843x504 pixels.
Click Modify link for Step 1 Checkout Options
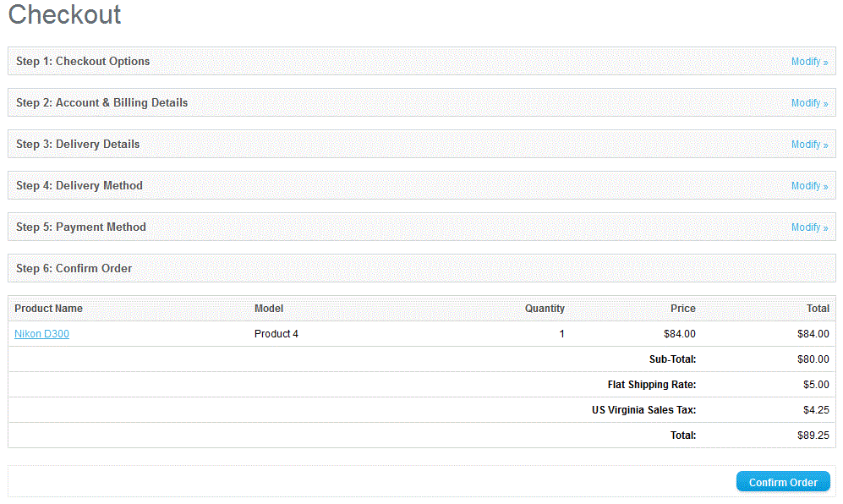point(808,62)
